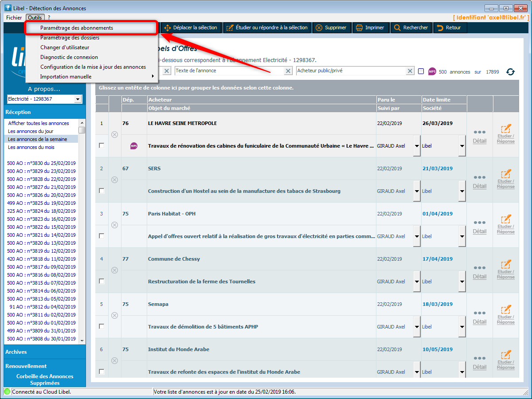Click the Retour toolbar button

click(x=450, y=27)
